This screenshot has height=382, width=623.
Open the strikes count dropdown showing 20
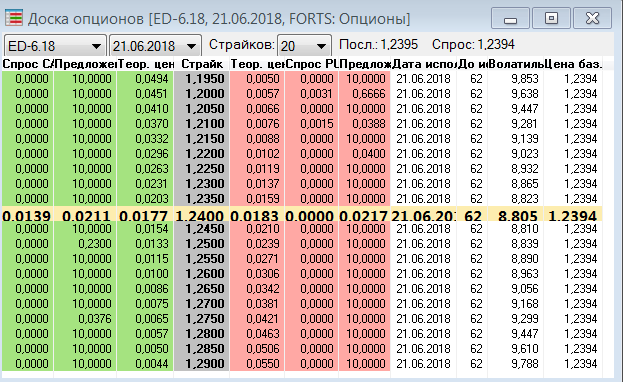tap(304, 46)
